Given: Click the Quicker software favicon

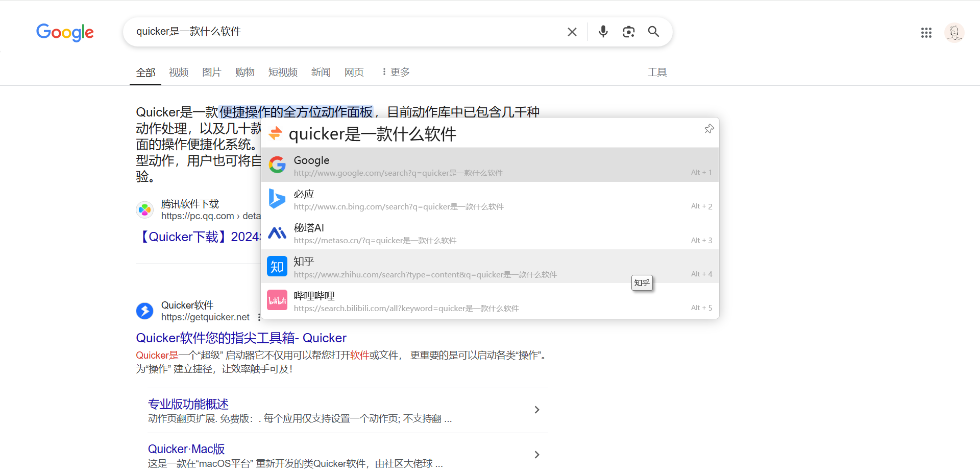Looking at the screenshot, I should pyautogui.click(x=145, y=311).
